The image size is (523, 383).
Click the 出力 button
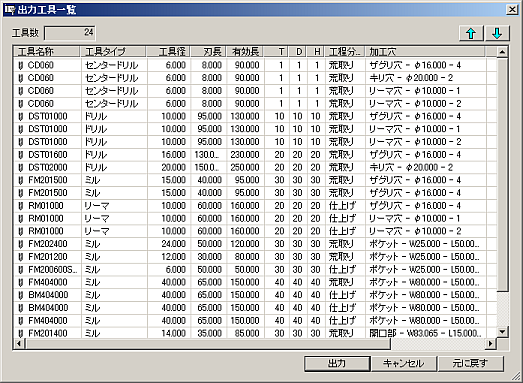[337, 363]
